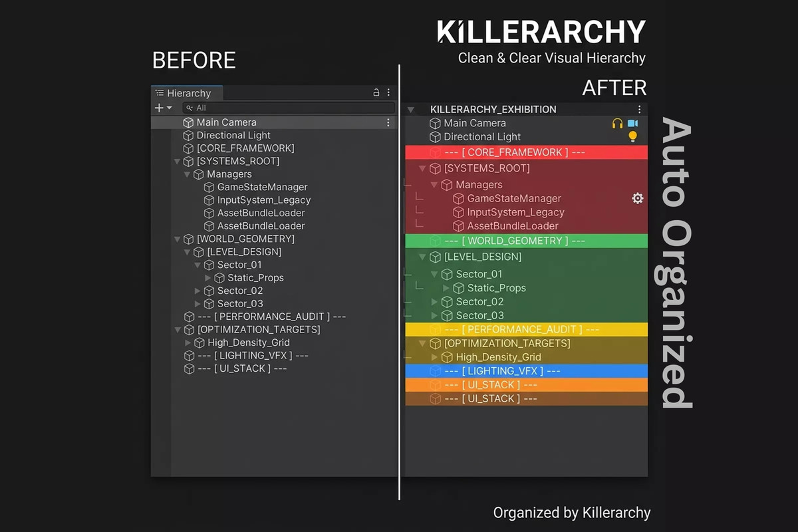This screenshot has width=798, height=532.
Task: Click the cube icon of Before GameStateManager
Action: point(209,187)
